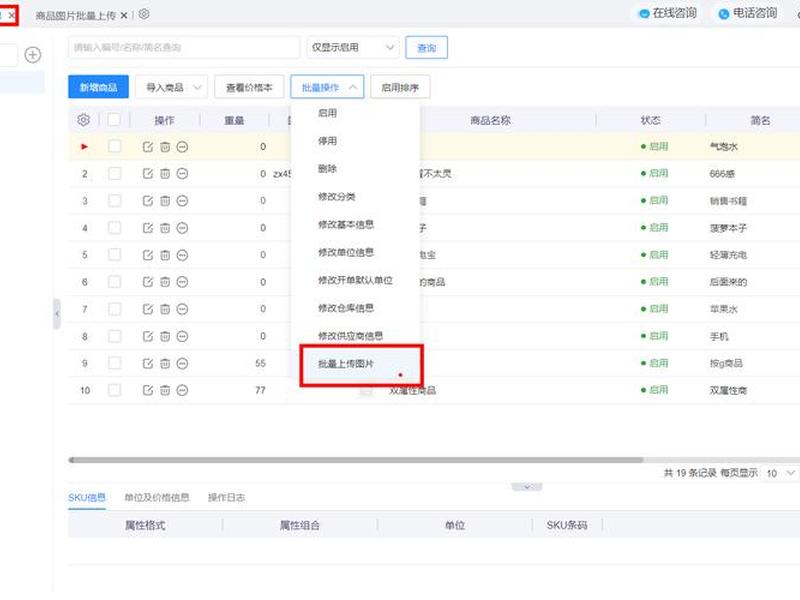Click the 新增商品 button
The width and height of the screenshot is (800, 600).
click(98, 87)
